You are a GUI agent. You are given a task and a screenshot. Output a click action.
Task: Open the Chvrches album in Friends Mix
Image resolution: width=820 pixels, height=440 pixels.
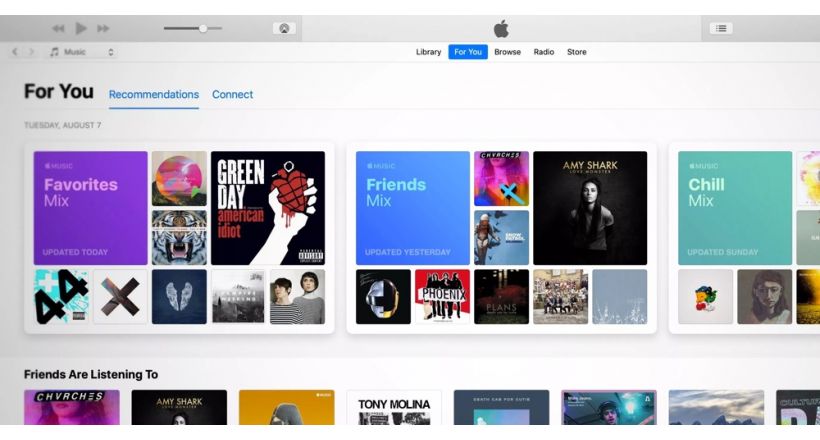(502, 178)
